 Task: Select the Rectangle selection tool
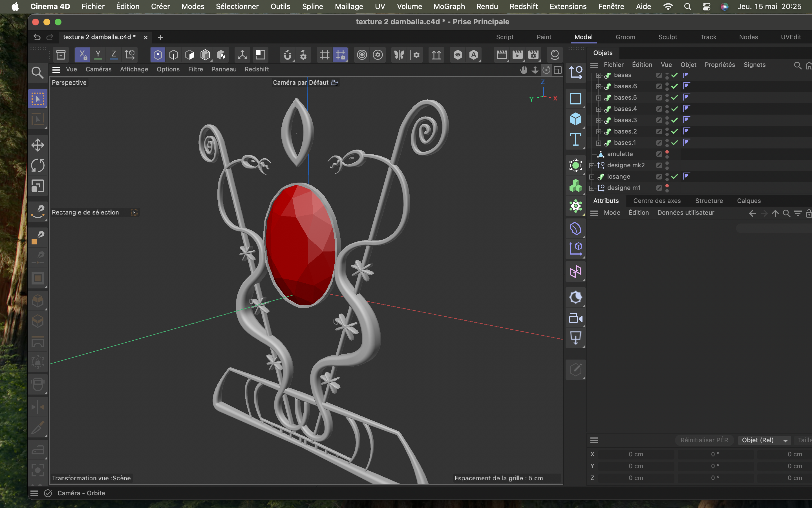[x=37, y=99]
